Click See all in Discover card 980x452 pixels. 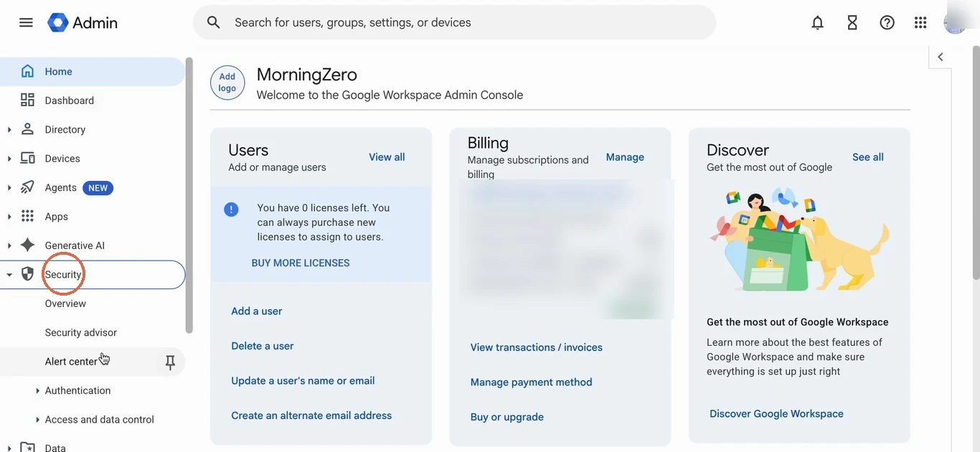(x=867, y=157)
